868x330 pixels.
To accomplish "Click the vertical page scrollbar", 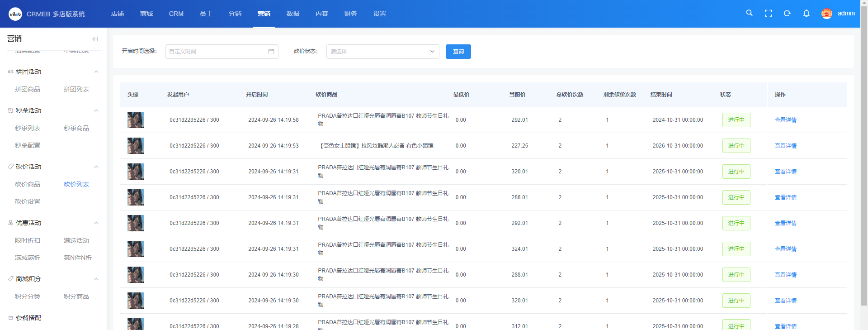I will [864, 154].
